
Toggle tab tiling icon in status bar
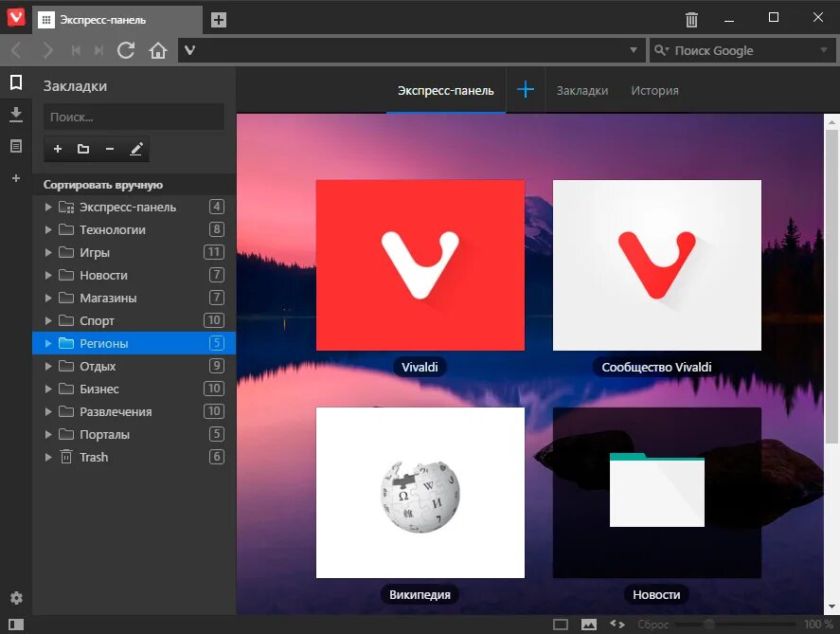(561, 625)
